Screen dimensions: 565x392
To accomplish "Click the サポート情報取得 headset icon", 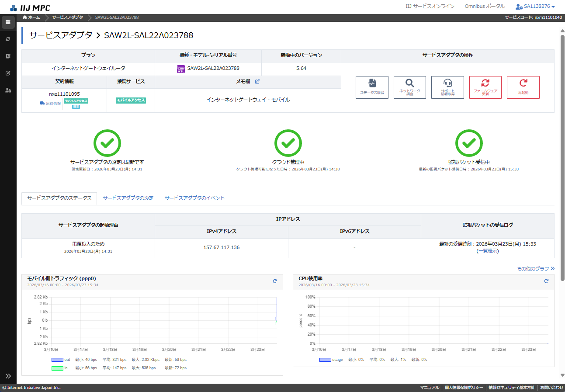I will click(x=447, y=87).
